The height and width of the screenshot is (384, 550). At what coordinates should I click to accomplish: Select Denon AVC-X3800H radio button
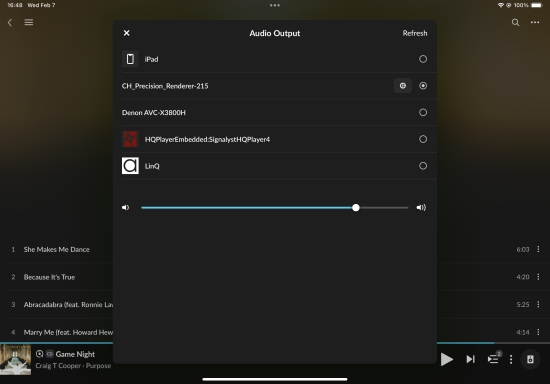[423, 112]
